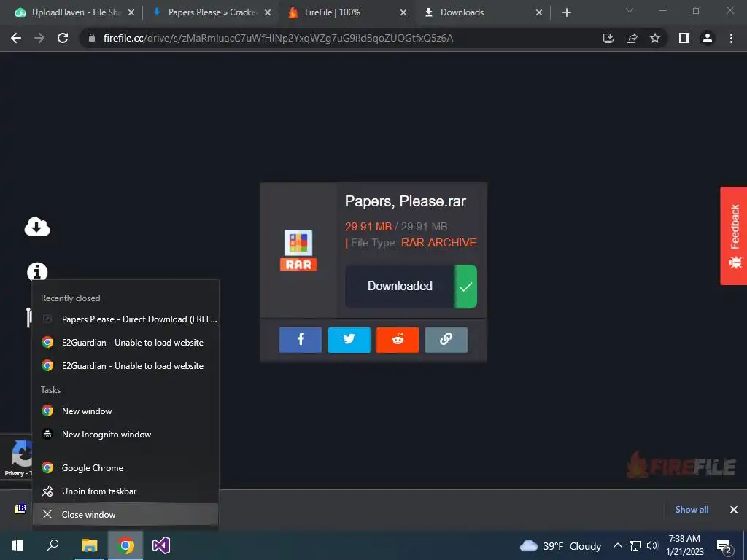Reopen Papers Please - Direct Download entry

point(125,319)
